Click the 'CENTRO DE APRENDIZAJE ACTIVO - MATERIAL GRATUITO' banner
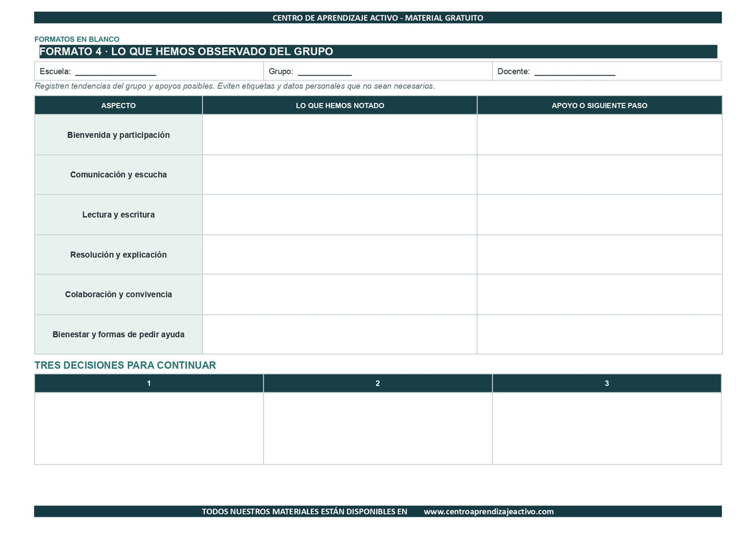Viewport: 756px width, 535px height. click(x=378, y=18)
